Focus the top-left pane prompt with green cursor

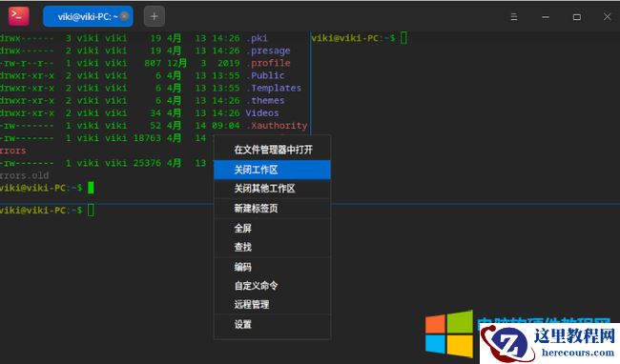47,188
